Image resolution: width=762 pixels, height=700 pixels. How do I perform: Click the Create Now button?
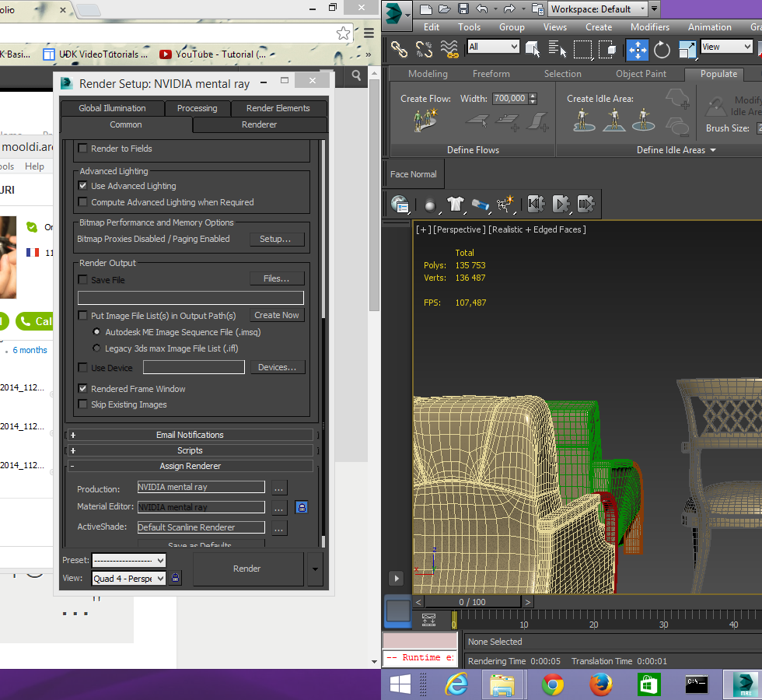[x=277, y=315]
